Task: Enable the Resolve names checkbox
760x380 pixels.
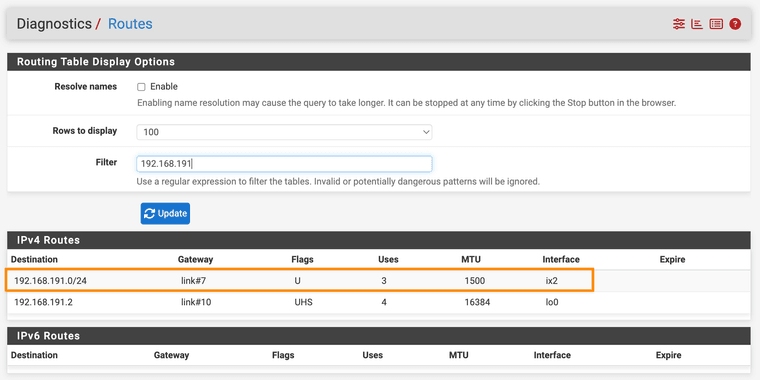Action: [x=141, y=87]
